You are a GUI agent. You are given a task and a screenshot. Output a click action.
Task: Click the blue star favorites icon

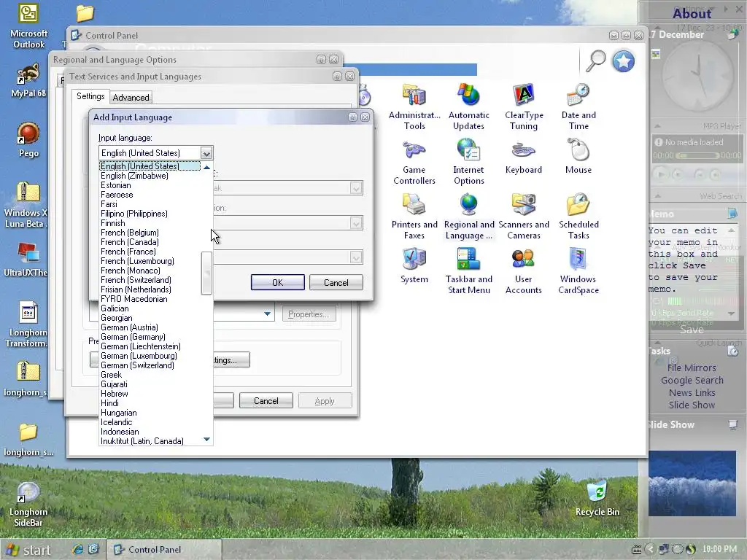coord(623,61)
